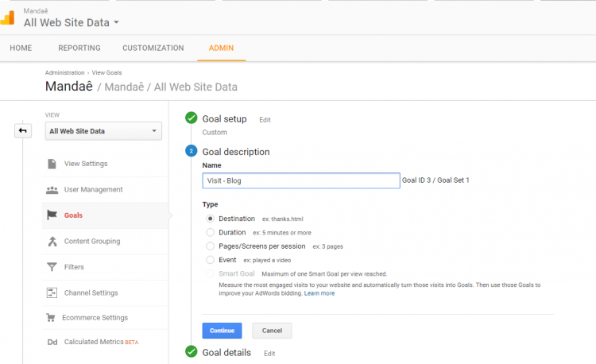Click Edit next to Goal details
This screenshot has width=596, height=364.
(x=269, y=354)
